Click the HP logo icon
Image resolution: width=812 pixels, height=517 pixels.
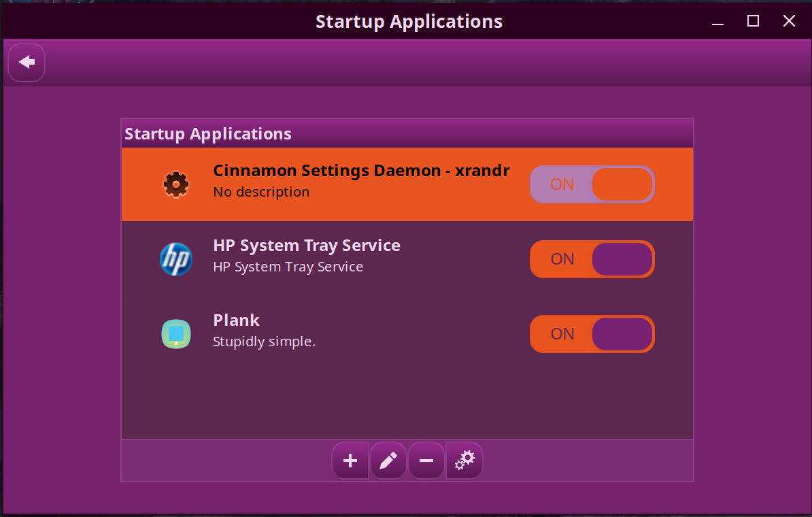point(175,259)
